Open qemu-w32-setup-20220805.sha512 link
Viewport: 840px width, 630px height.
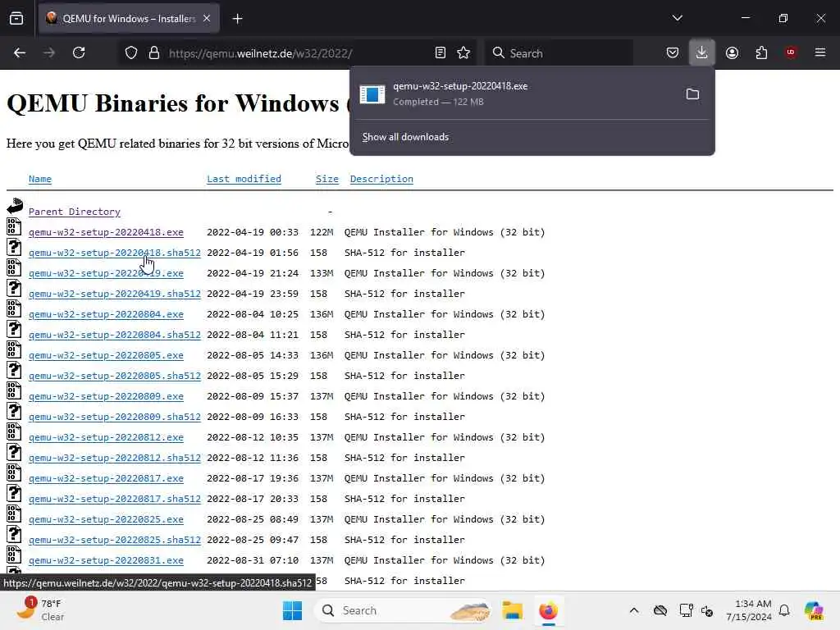pyautogui.click(x=115, y=376)
